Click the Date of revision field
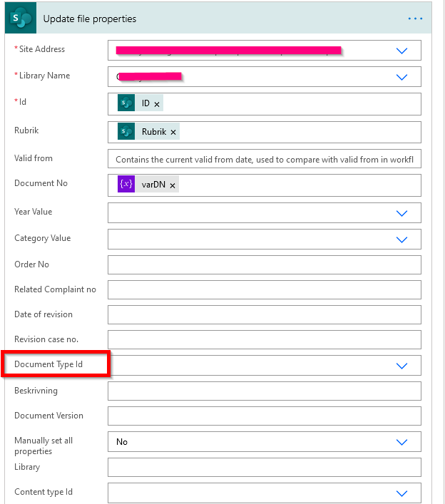 point(264,315)
